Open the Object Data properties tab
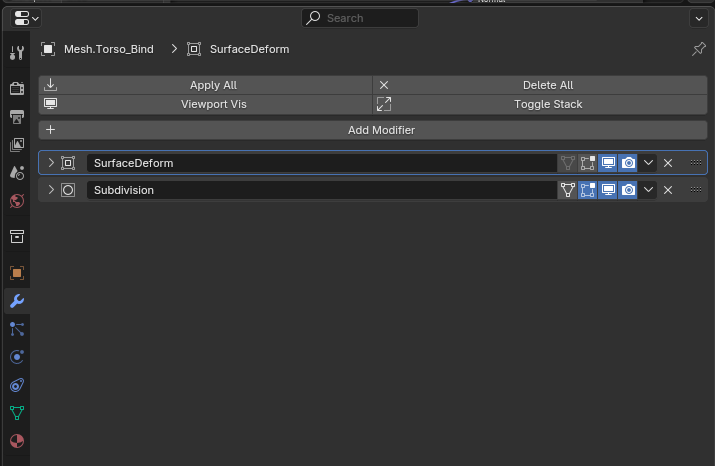The width and height of the screenshot is (715, 466). (x=16, y=413)
